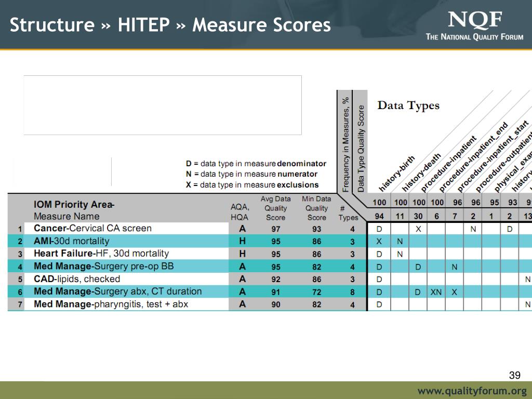Image resolution: width=532 pixels, height=399 pixels.
Task: Click the "X" procedure-inpatient cell for Cervical CA screen
Action: coord(418,229)
